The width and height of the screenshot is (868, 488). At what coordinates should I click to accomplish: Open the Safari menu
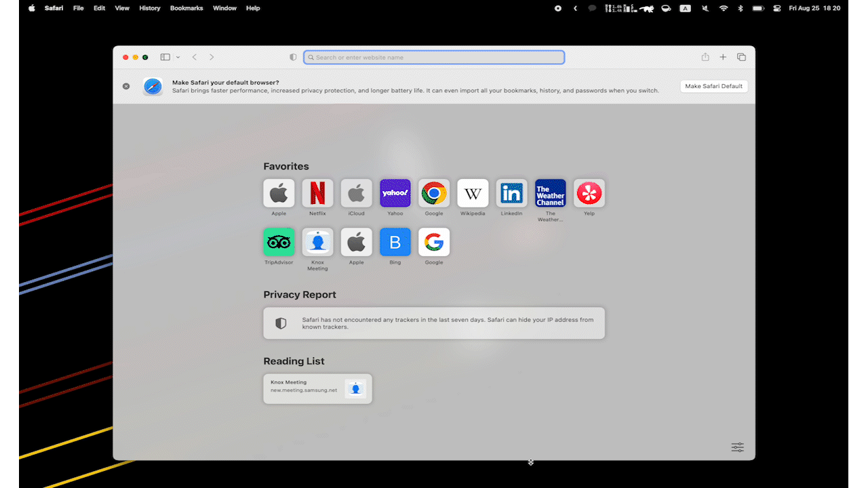54,8
